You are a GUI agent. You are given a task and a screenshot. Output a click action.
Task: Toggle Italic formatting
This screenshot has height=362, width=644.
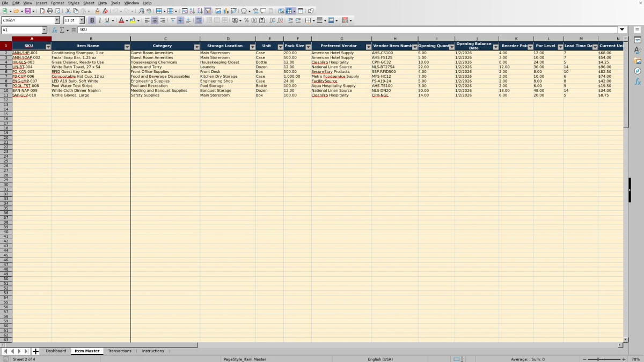pos(99,20)
